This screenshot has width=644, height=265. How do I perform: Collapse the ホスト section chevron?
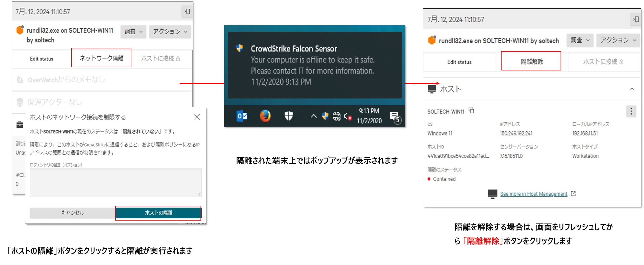tap(632, 89)
